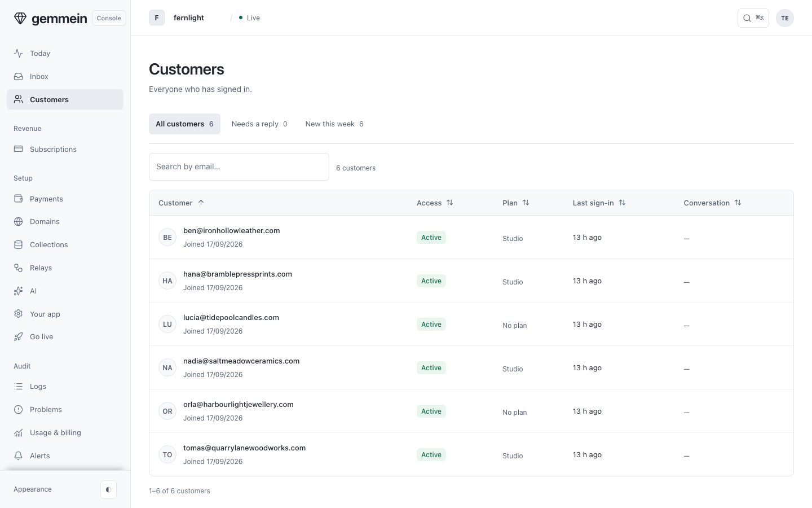Screen dimensions: 812x508
Task: Open the Inbox tray icon
Action: [x=19, y=76]
